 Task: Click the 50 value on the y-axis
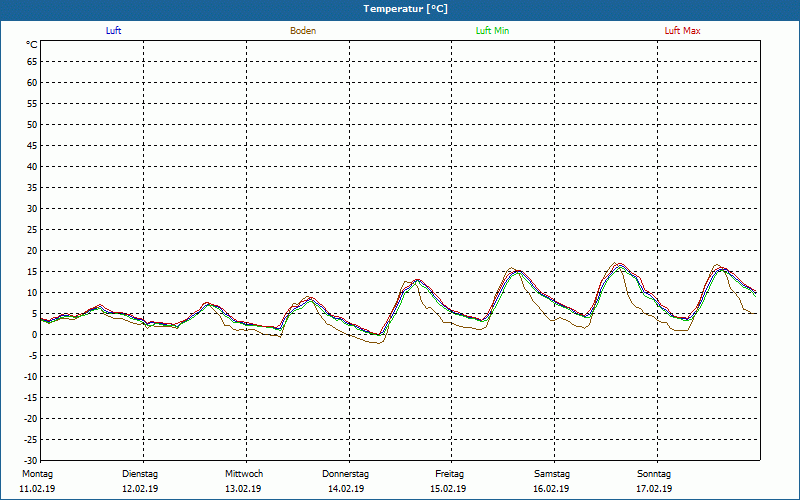click(x=32, y=124)
